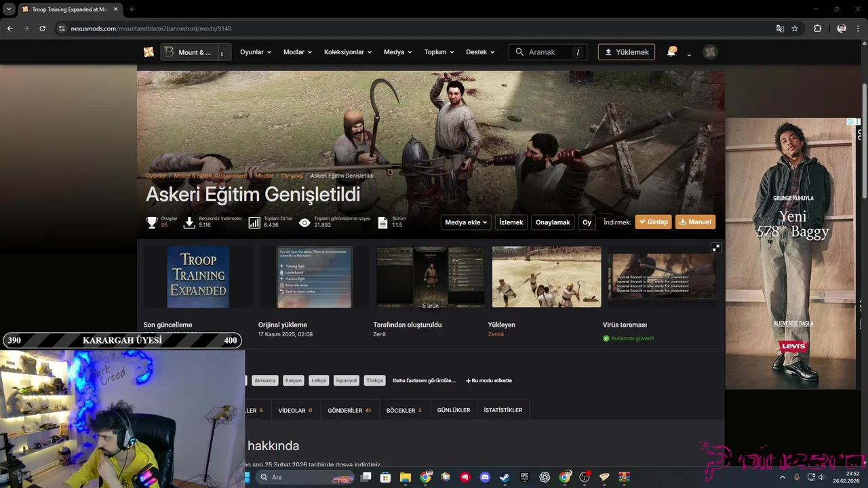This screenshot has height=488, width=868.
Task: Expand the Toplum menu
Action: (x=439, y=52)
